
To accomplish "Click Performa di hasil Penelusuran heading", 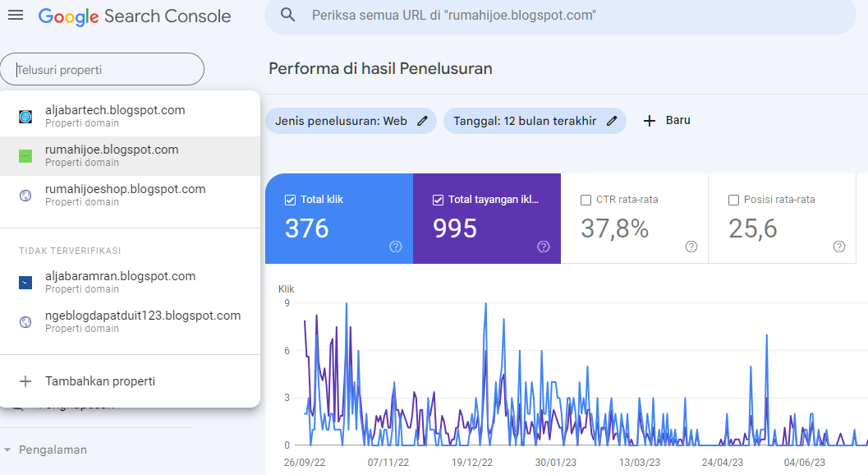I will coord(380,69).
